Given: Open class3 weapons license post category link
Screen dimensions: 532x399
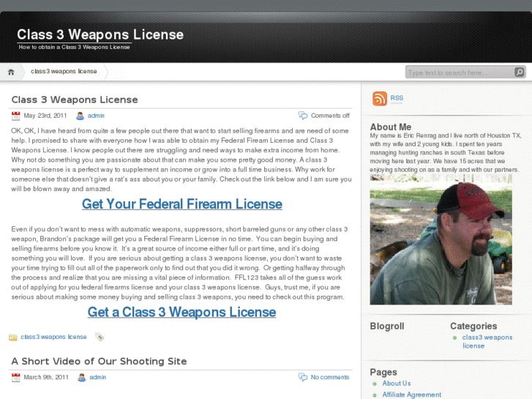Looking at the screenshot, I should 53,337.
